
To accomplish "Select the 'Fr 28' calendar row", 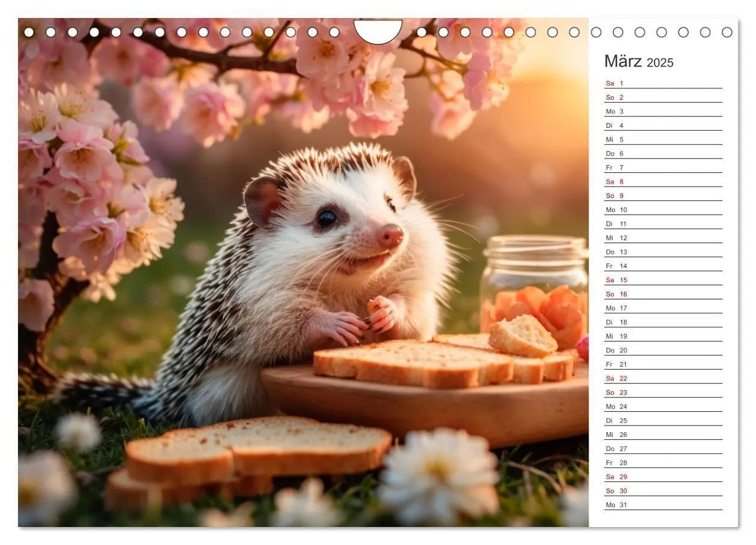I will pyautogui.click(x=663, y=462).
